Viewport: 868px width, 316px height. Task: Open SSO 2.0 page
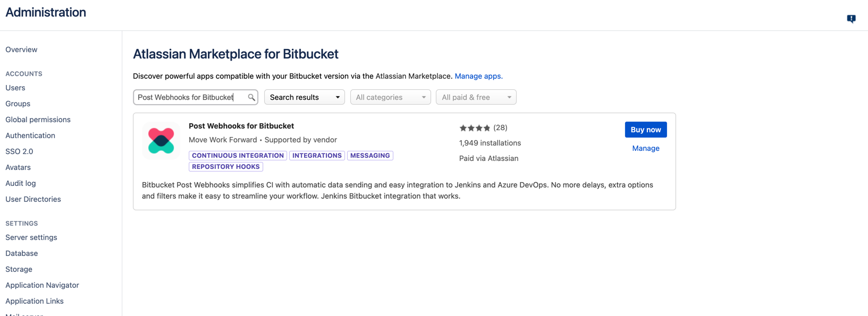[x=19, y=151]
